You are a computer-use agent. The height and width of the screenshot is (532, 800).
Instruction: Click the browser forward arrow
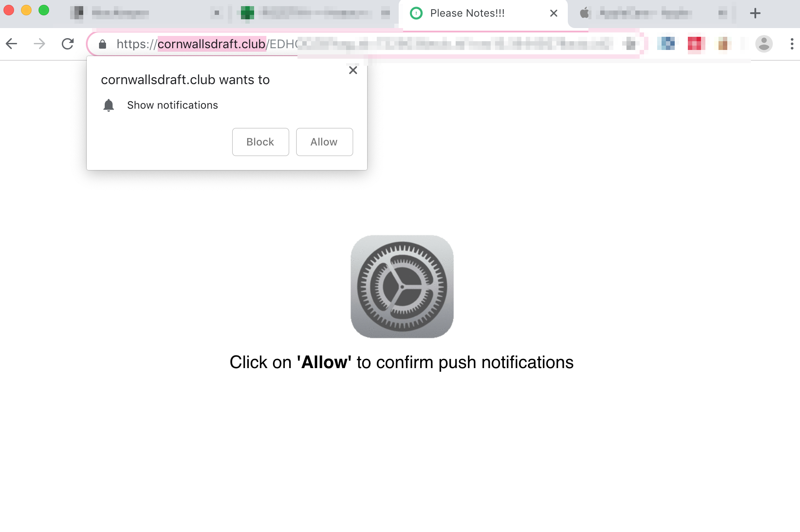[x=39, y=44]
